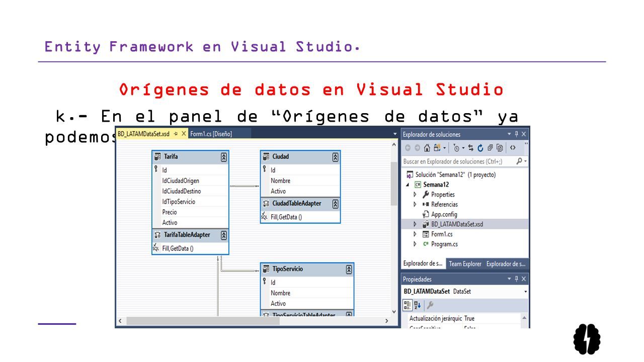Click the Property Pages wrench icon
This screenshot has width=644, height=362.
coord(430,305)
